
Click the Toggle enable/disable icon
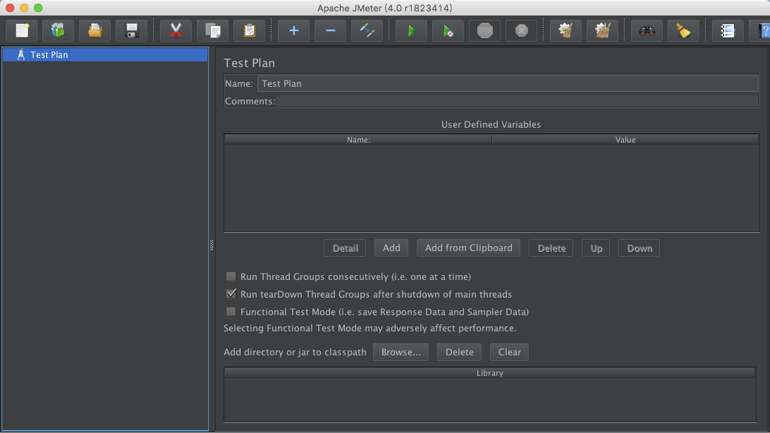pos(367,30)
